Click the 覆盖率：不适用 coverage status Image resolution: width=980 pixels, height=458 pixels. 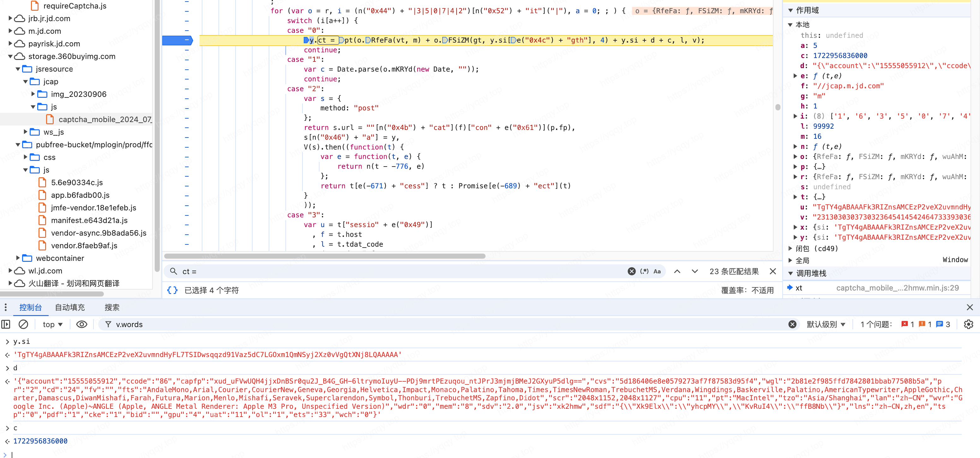(x=747, y=290)
